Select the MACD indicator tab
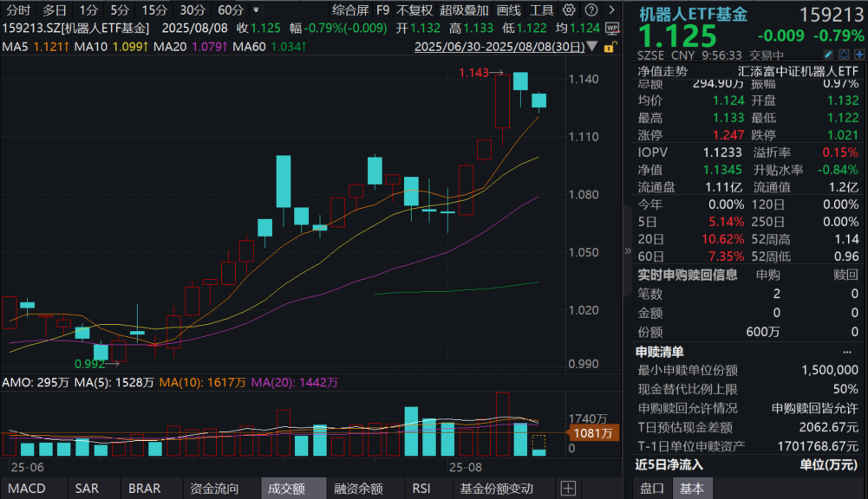 (27, 489)
